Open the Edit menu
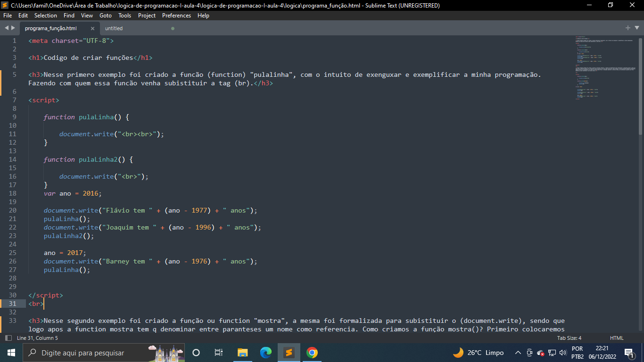 [23, 16]
